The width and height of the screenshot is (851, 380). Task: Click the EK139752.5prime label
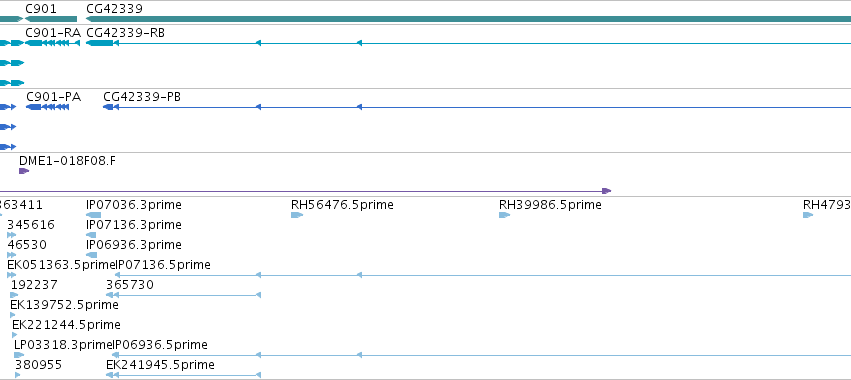pos(64,305)
